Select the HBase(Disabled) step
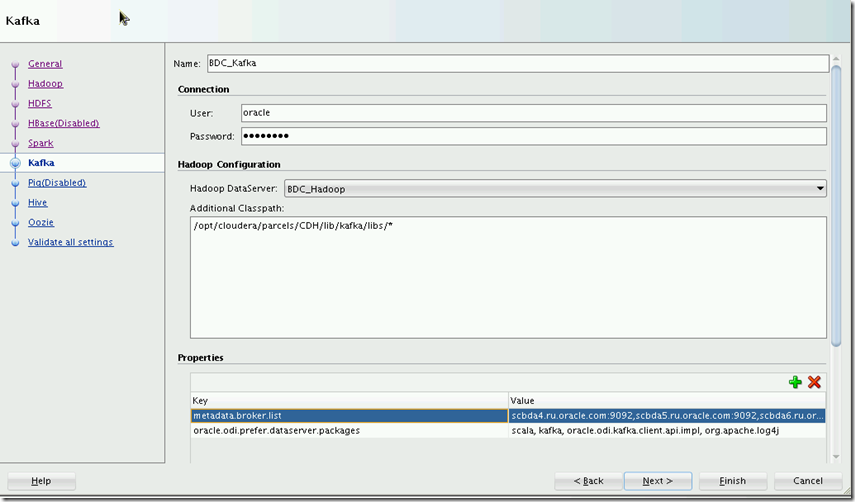 click(x=63, y=123)
